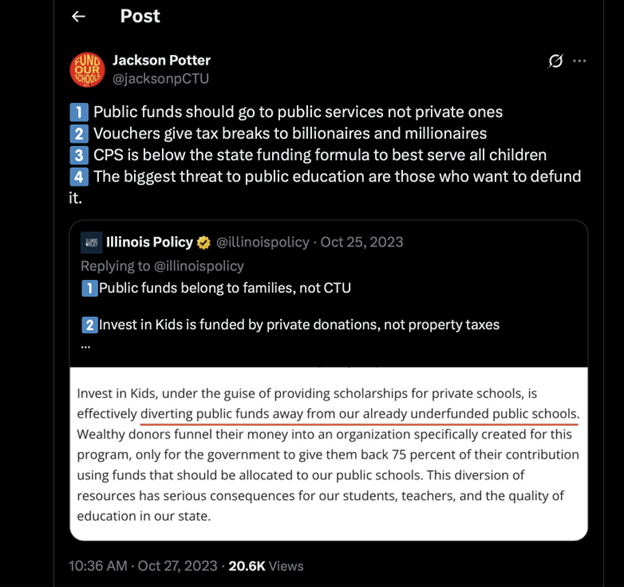Click the @illinoispolicy handle in quote header

pos(262,241)
